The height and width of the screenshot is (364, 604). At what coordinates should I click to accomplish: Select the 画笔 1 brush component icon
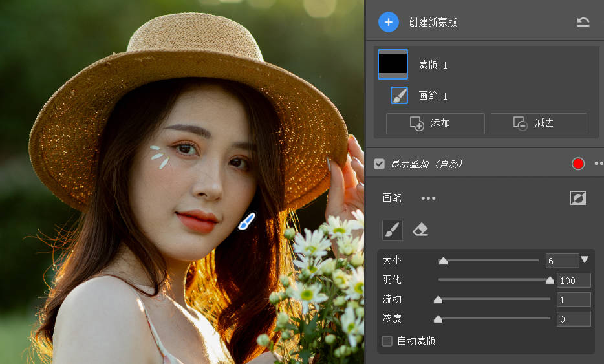click(x=399, y=96)
